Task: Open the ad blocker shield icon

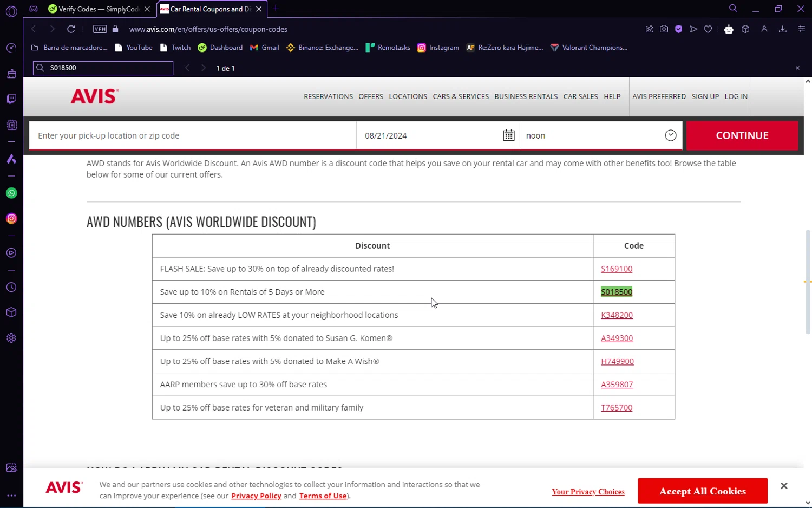Action: [x=678, y=29]
